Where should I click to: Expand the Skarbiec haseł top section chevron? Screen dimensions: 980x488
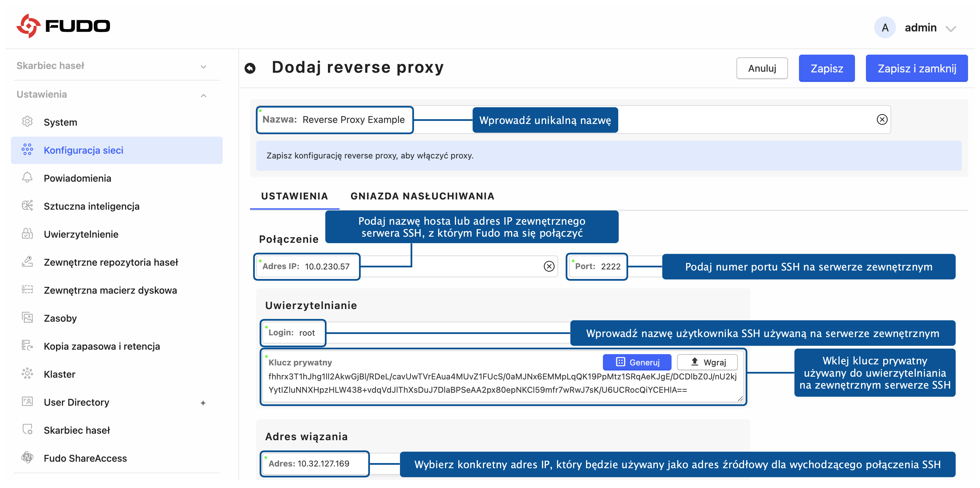tap(204, 67)
